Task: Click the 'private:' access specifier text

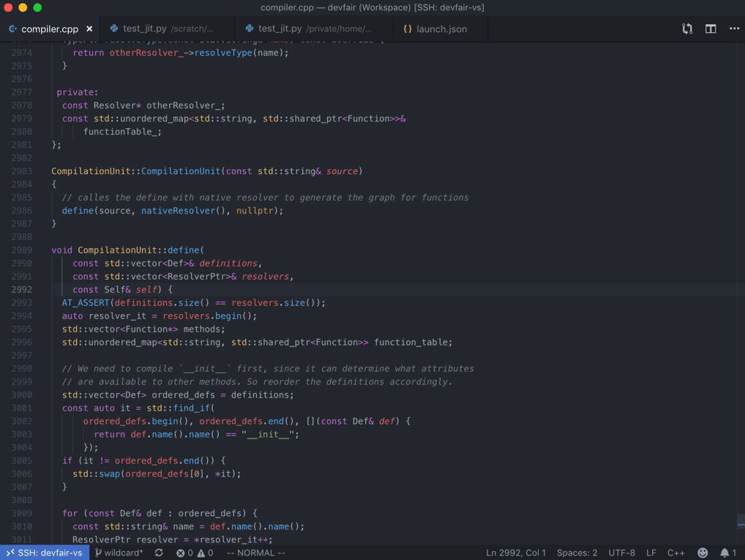Action: coord(77,92)
